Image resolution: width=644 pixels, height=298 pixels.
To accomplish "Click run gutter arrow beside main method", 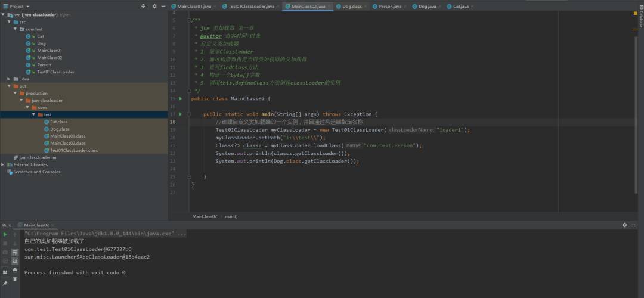I will pos(181,114).
